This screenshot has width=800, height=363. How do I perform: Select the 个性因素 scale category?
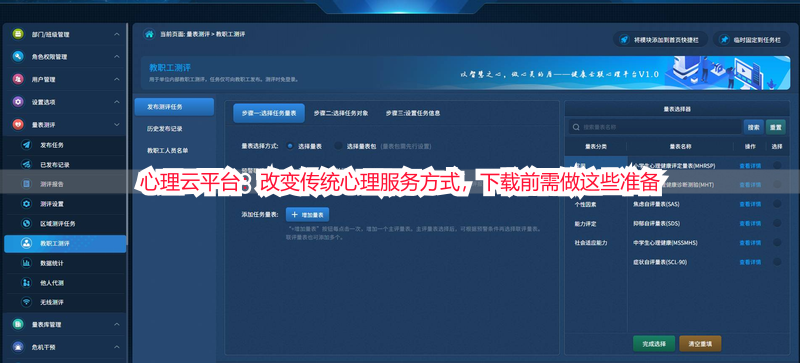(585, 204)
